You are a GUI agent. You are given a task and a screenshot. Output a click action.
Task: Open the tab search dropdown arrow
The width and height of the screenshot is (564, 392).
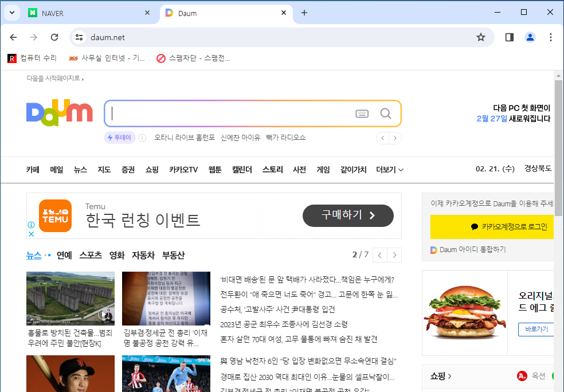[x=12, y=13]
